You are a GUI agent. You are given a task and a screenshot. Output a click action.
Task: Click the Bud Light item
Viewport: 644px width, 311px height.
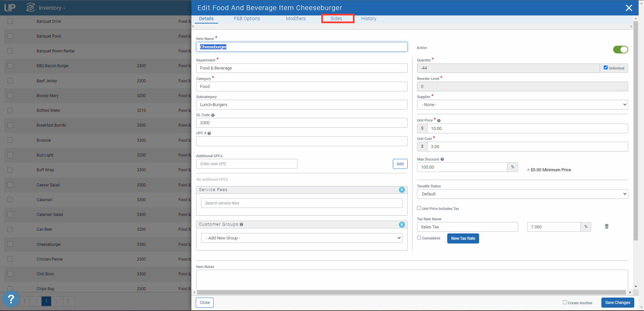pos(45,155)
